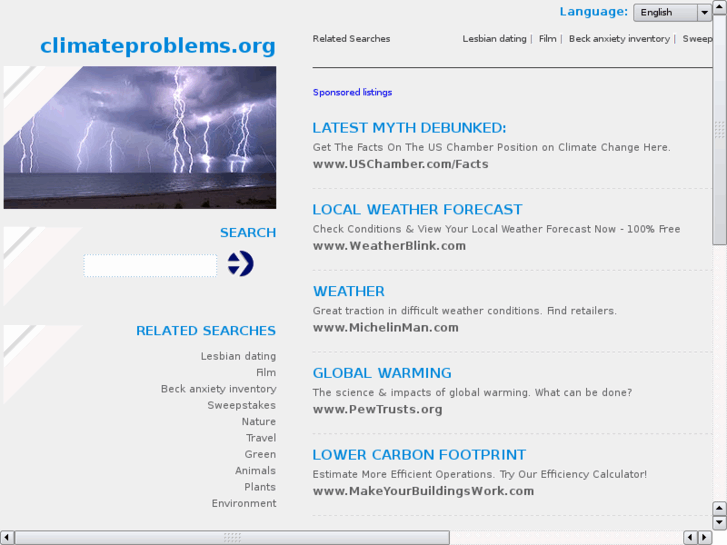Visit www.PewTrusts.org

point(377,410)
